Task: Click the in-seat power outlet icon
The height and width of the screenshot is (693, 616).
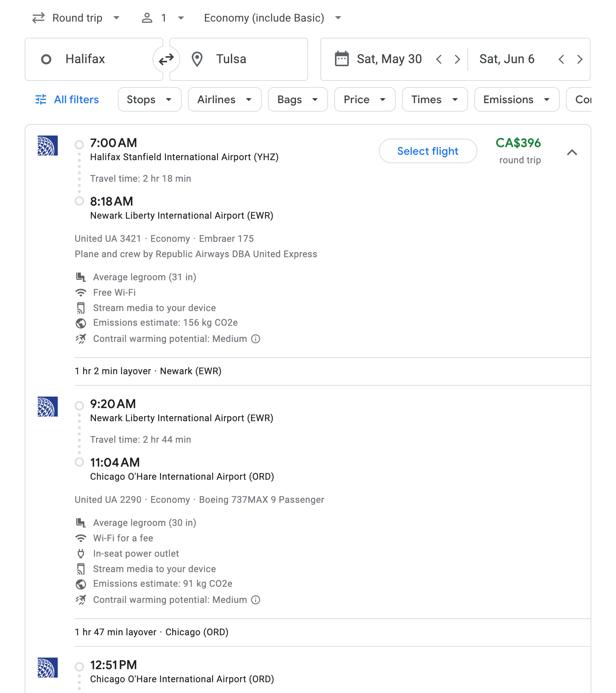Action: point(80,554)
